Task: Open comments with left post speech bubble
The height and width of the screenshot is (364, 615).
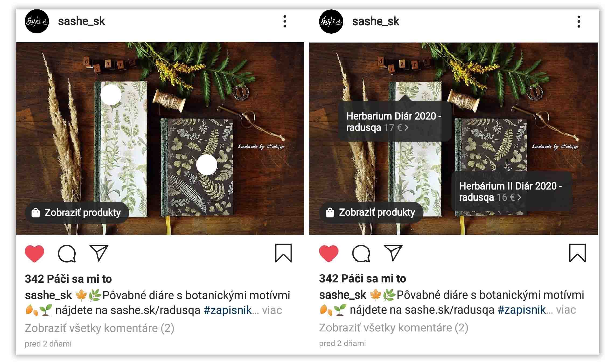Action: (67, 253)
